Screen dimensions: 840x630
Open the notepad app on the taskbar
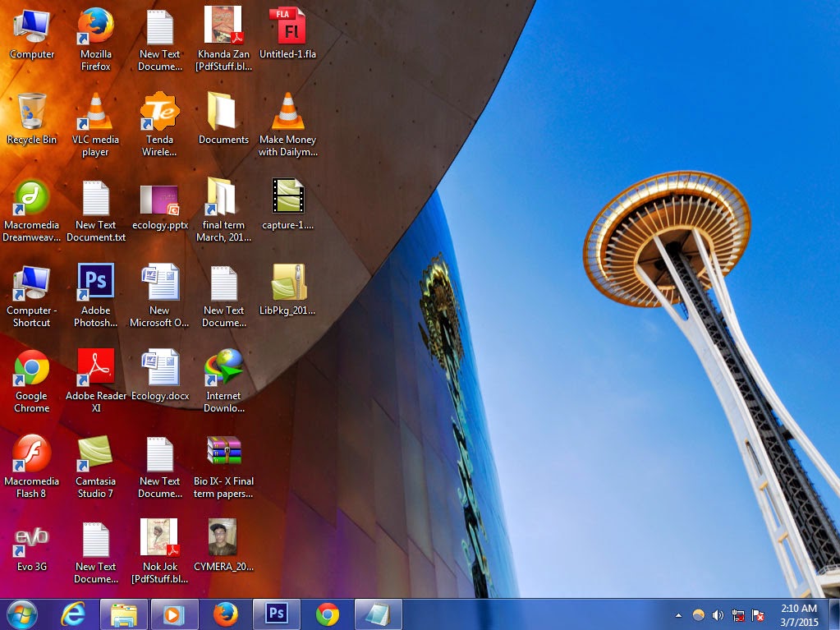point(379,614)
